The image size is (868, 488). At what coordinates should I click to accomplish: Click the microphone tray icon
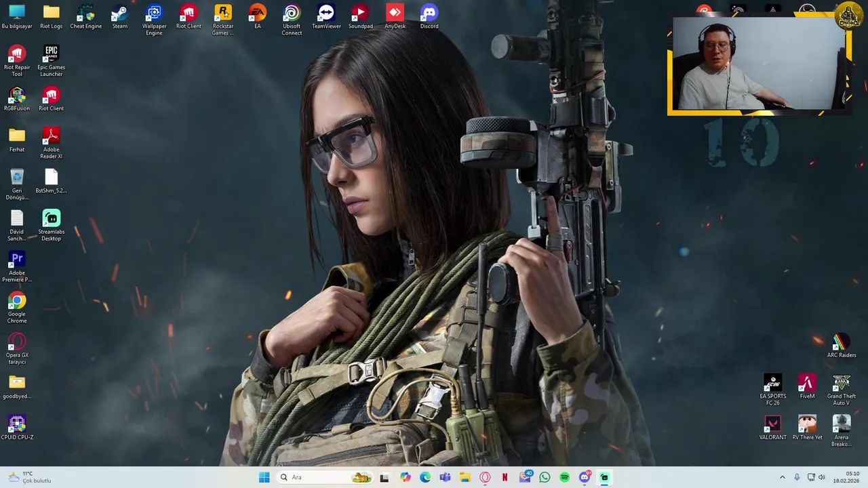pyautogui.click(x=797, y=477)
